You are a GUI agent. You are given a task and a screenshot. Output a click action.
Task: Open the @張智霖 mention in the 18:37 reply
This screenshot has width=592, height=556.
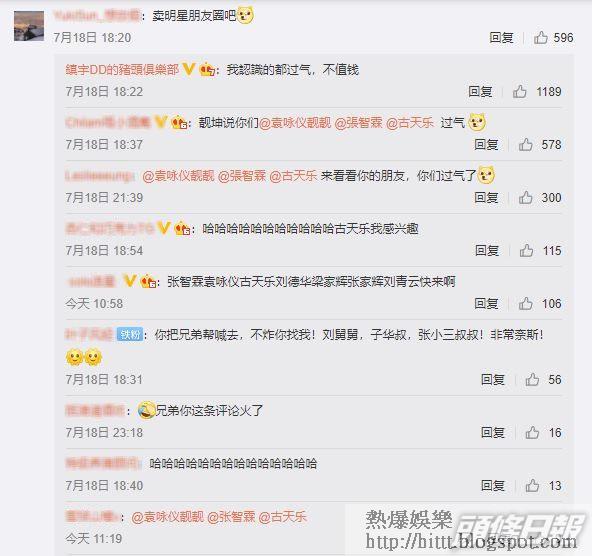tap(359, 123)
